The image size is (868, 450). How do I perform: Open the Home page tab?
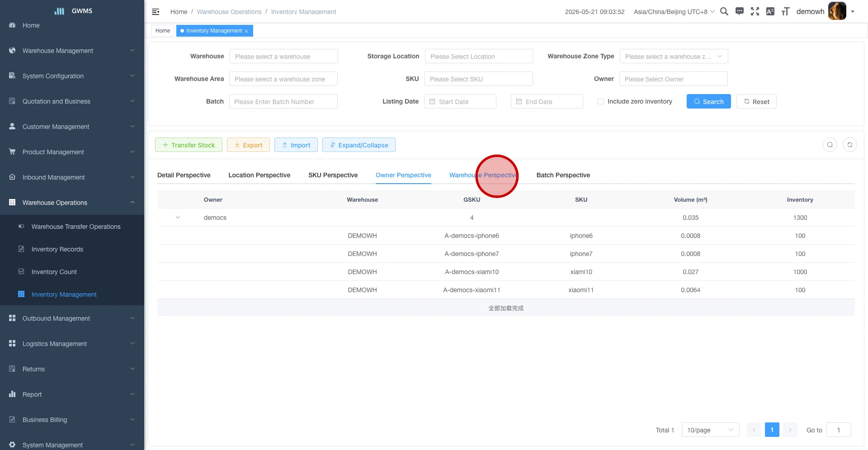[x=163, y=31]
